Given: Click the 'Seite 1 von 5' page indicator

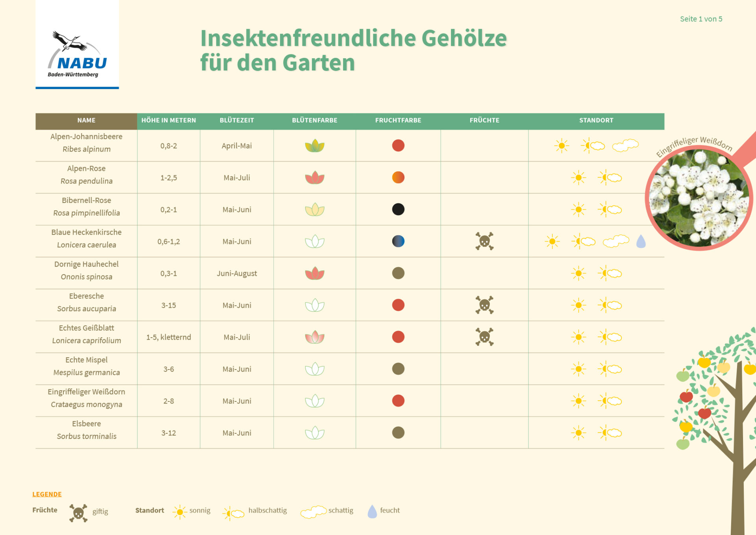Looking at the screenshot, I should pyautogui.click(x=701, y=19).
